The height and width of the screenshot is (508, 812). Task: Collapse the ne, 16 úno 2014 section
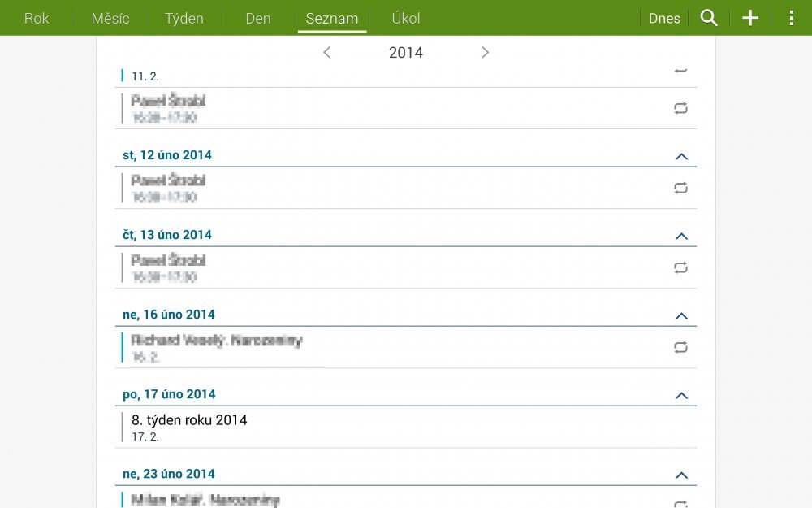(681, 315)
